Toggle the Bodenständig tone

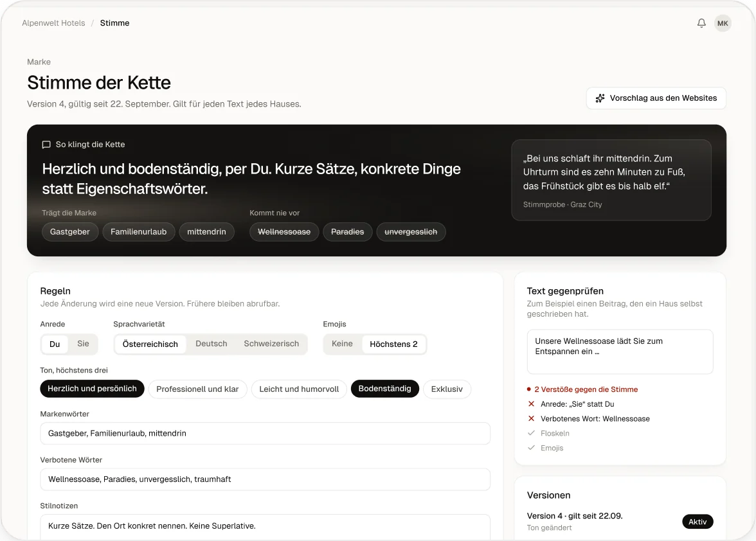(384, 389)
